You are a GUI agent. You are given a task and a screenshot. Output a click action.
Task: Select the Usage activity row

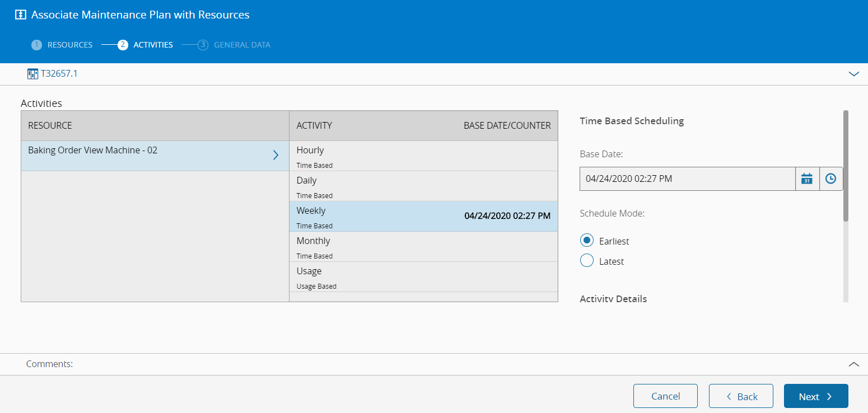[423, 276]
